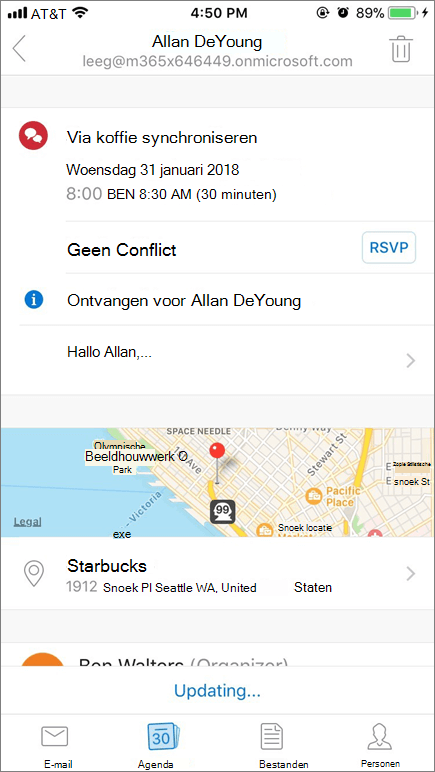Open the Bestanden tab

click(272, 745)
